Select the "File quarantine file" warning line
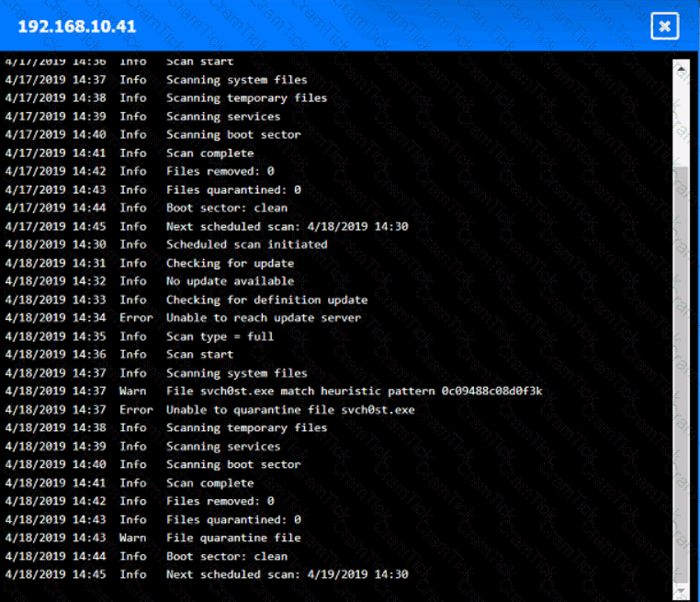700x602 pixels. [233, 538]
